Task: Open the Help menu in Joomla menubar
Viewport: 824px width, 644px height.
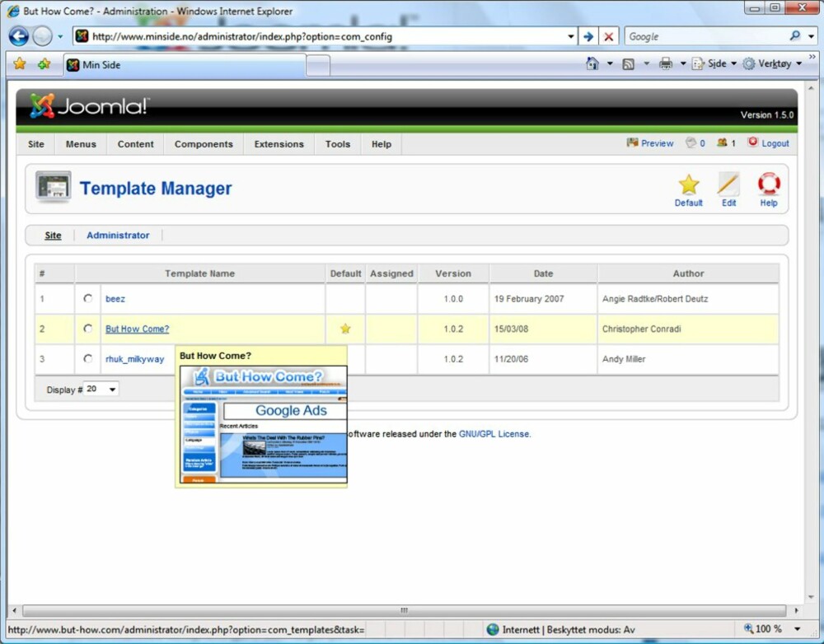Action: pos(382,144)
